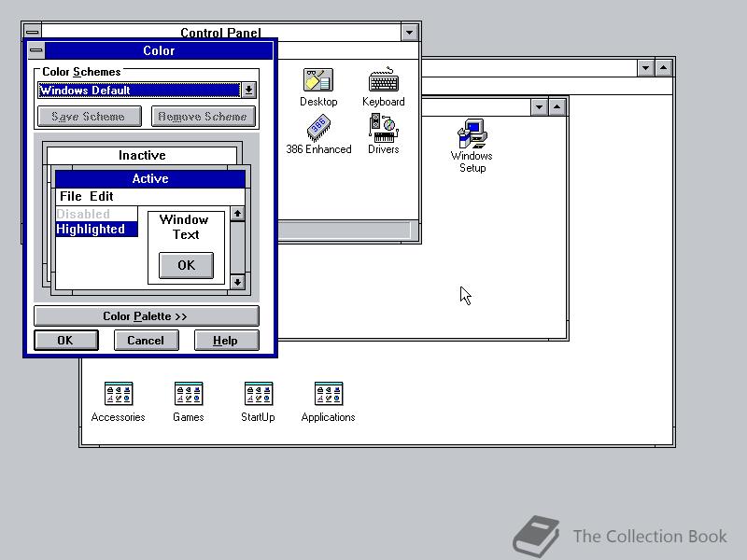Minimize the Control Panel window
Viewport: 747px width, 560px height.
click(409, 33)
